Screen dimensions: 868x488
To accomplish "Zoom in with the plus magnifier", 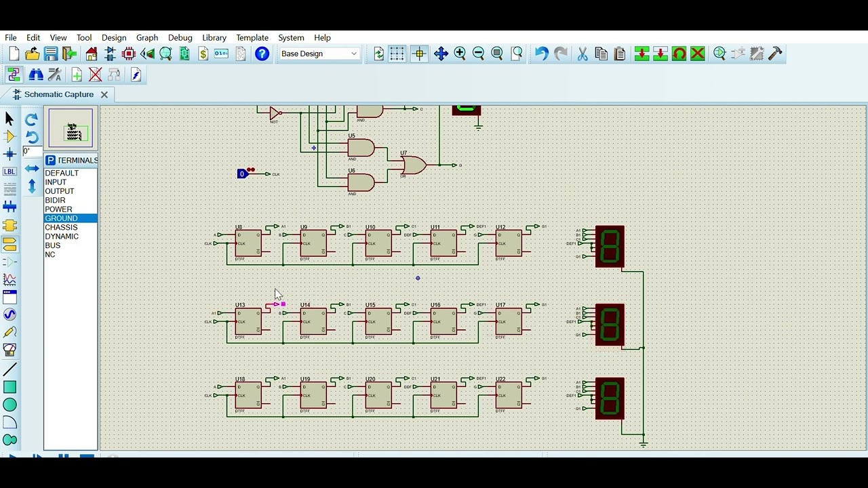I will pos(460,54).
